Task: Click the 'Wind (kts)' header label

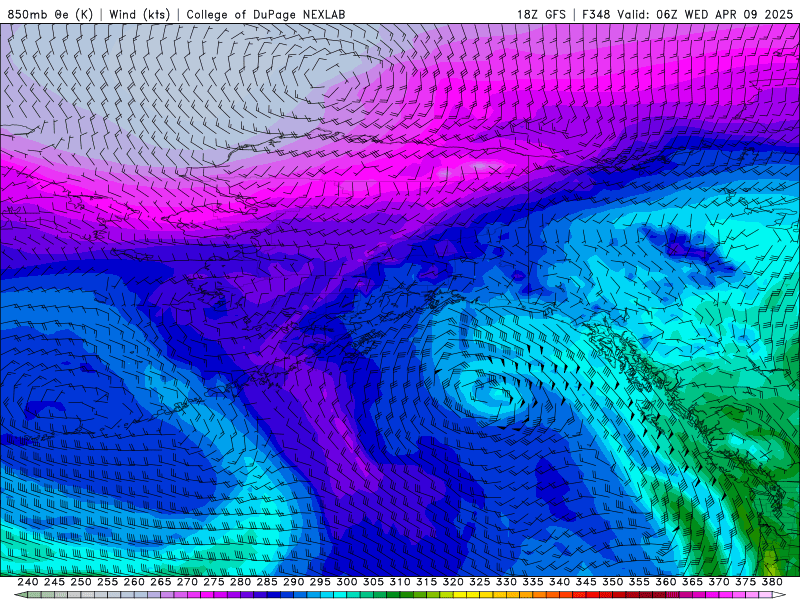Action: click(x=139, y=14)
